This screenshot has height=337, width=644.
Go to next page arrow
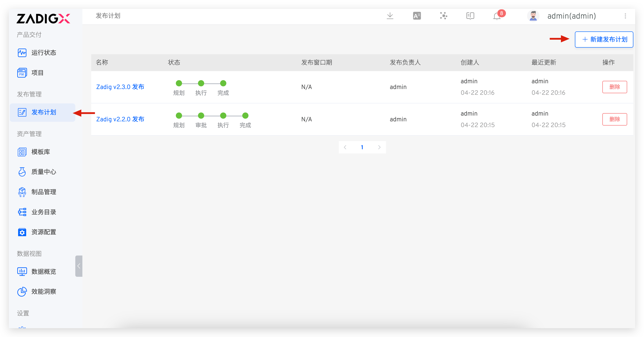click(379, 147)
